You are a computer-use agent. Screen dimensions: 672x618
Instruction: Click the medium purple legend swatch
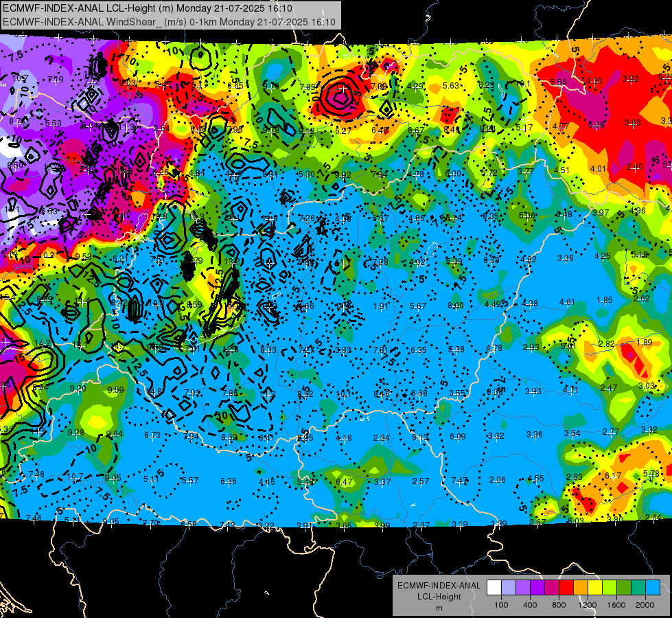[x=523, y=588]
